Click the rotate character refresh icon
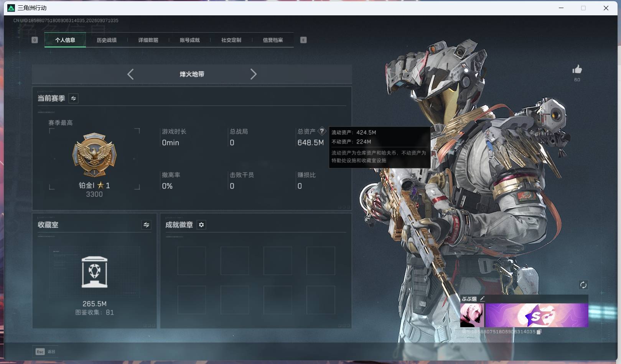Screen dimensions: 621x364 point(583,285)
